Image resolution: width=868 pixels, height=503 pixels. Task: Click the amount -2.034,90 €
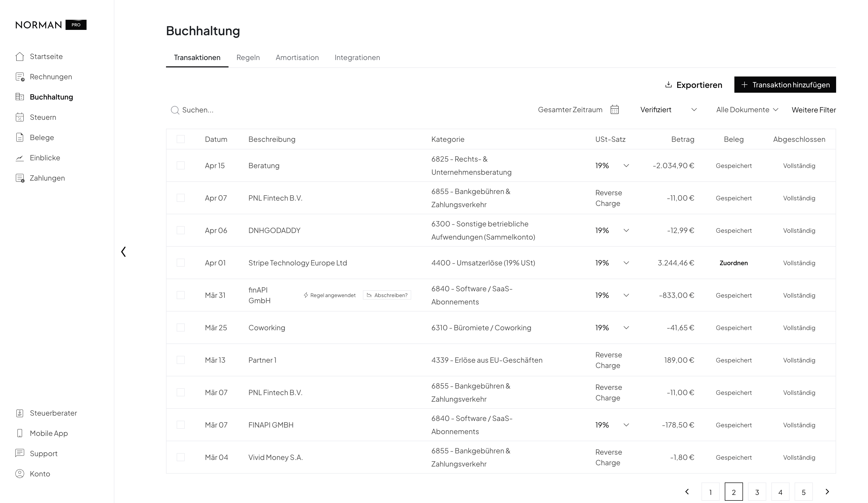[673, 166]
